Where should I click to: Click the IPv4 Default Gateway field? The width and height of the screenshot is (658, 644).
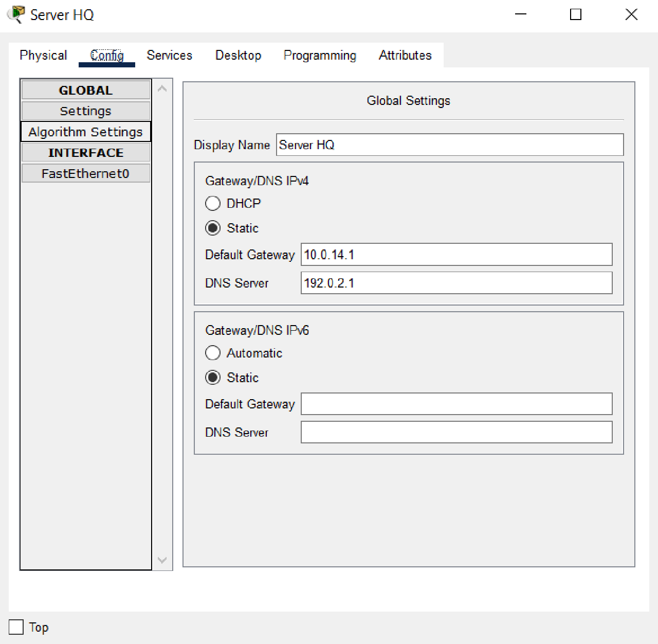[x=456, y=254]
